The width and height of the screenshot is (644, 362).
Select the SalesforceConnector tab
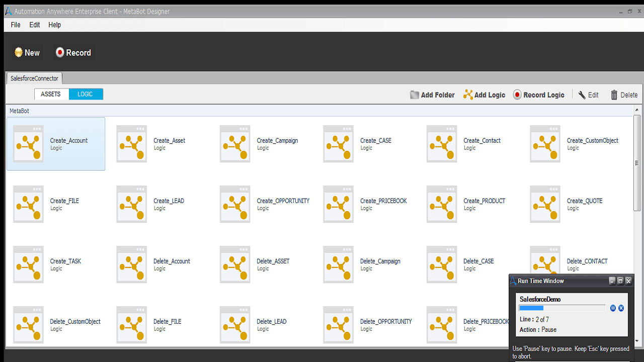[x=34, y=78]
